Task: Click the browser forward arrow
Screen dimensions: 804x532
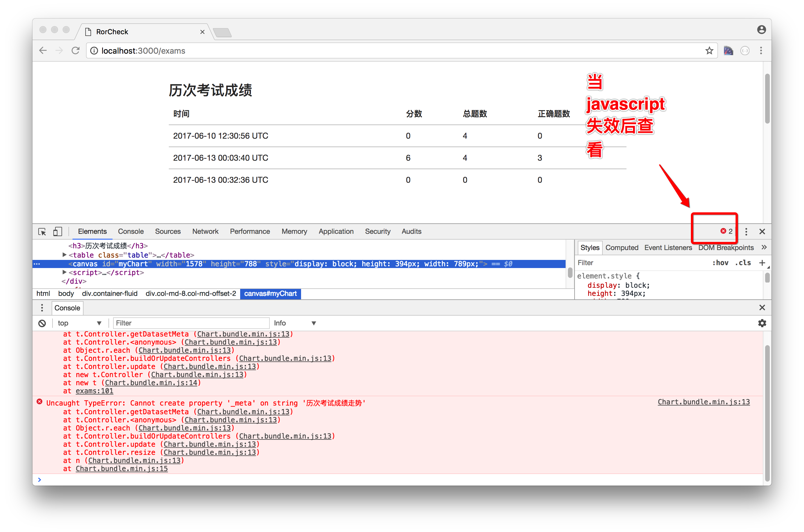Action: tap(59, 50)
